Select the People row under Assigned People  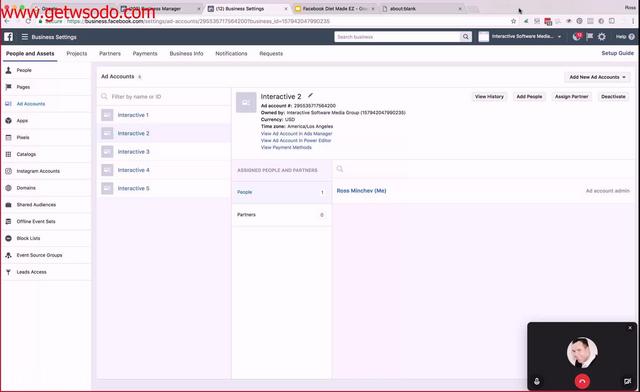pos(281,192)
